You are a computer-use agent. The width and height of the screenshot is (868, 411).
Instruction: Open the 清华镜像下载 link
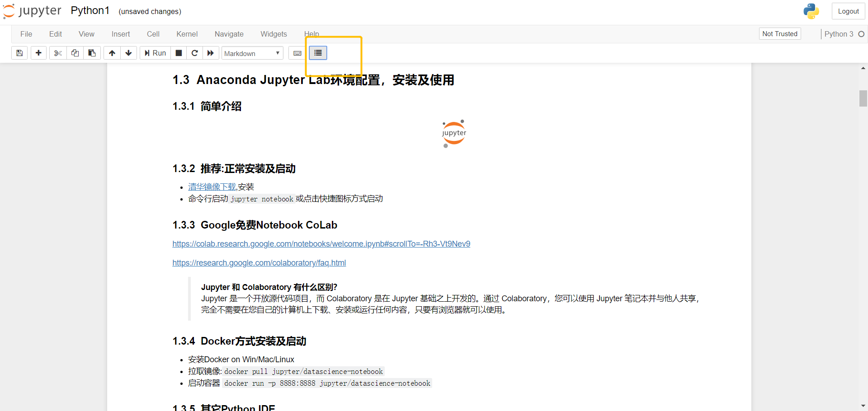click(x=212, y=187)
